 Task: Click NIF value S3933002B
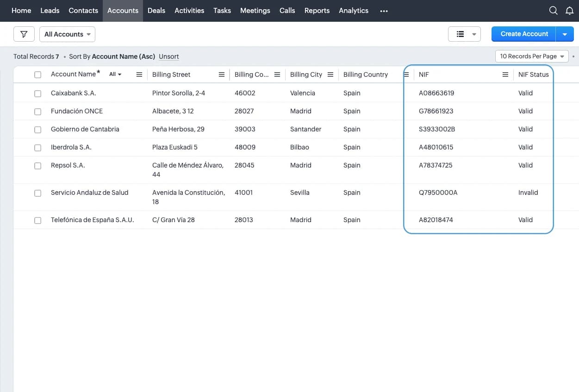(437, 129)
